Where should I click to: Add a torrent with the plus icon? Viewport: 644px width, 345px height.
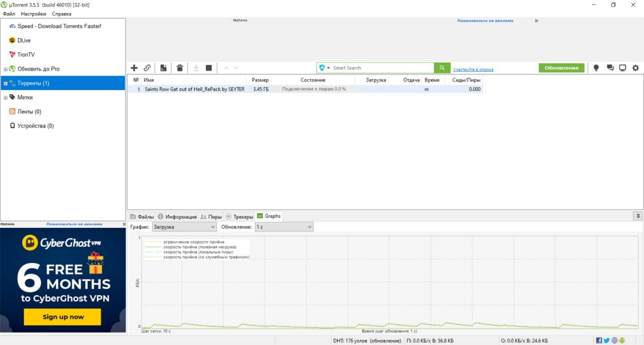134,68
